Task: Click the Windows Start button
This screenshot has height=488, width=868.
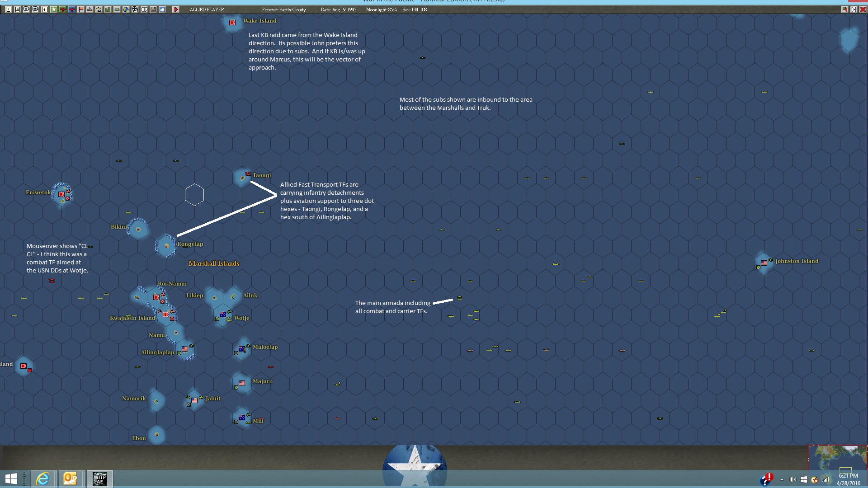Action: (11, 479)
